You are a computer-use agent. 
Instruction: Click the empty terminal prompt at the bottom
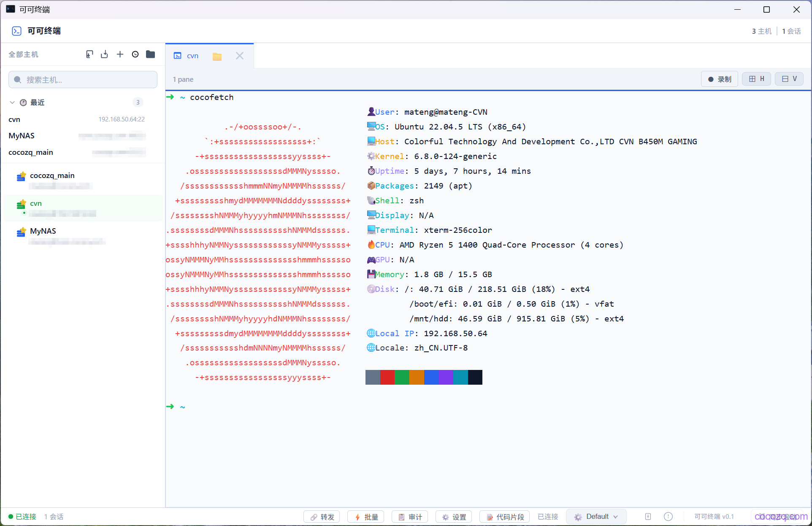pyautogui.click(x=176, y=407)
